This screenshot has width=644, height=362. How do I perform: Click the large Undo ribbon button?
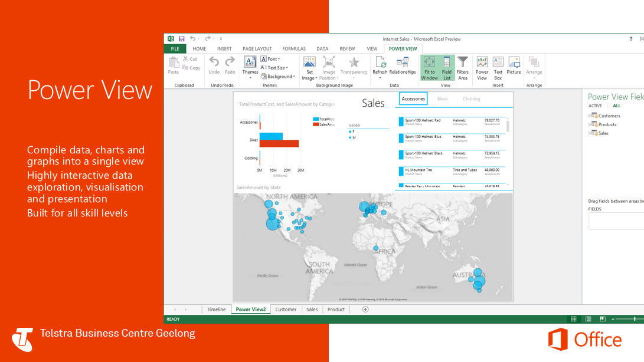(214, 65)
